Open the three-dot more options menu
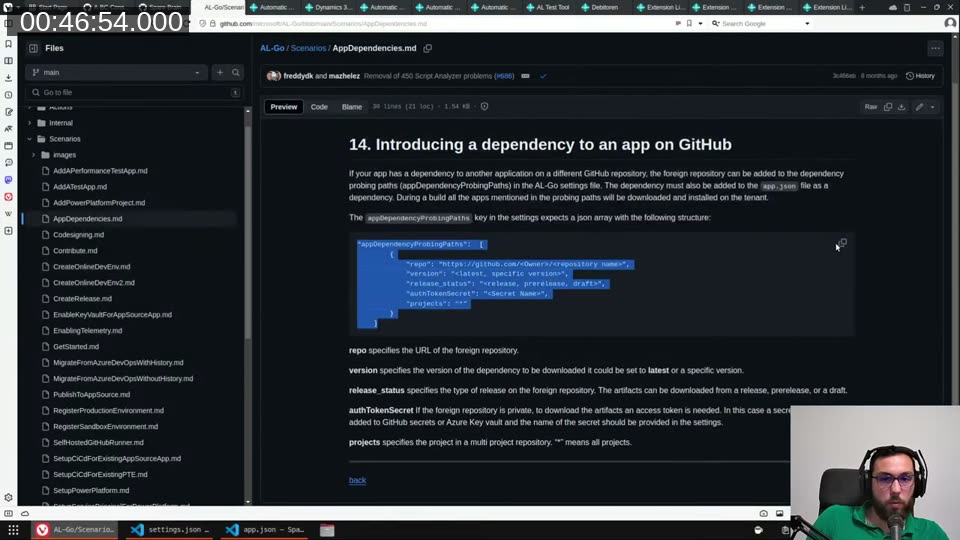 point(935,48)
